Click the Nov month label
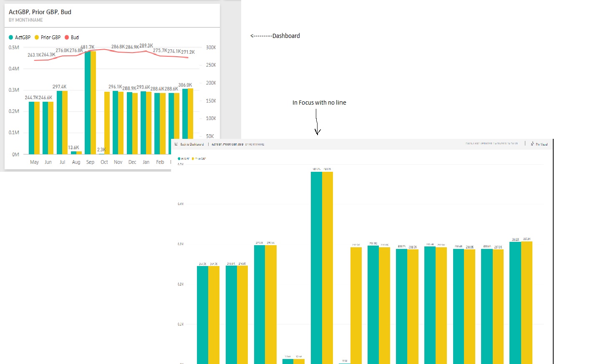 point(118,162)
